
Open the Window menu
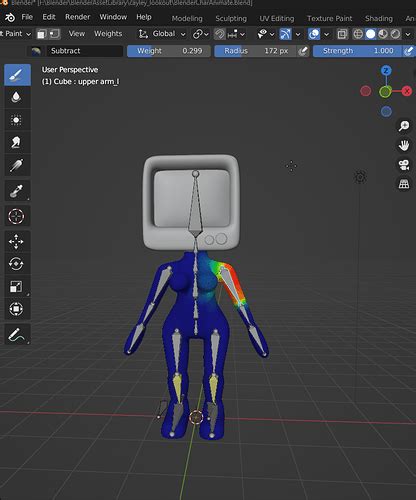tap(113, 17)
